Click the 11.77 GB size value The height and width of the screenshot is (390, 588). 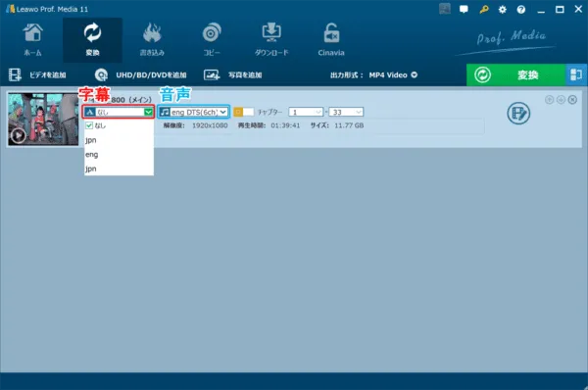pyautogui.click(x=349, y=125)
